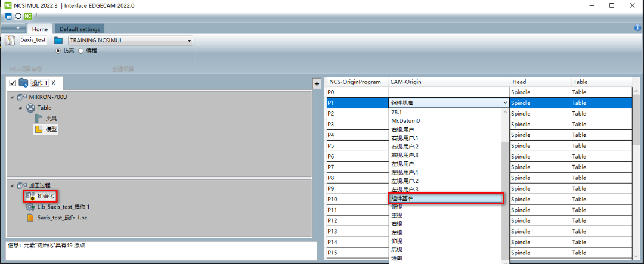Choose 绘图 in the origin list

coord(445,258)
